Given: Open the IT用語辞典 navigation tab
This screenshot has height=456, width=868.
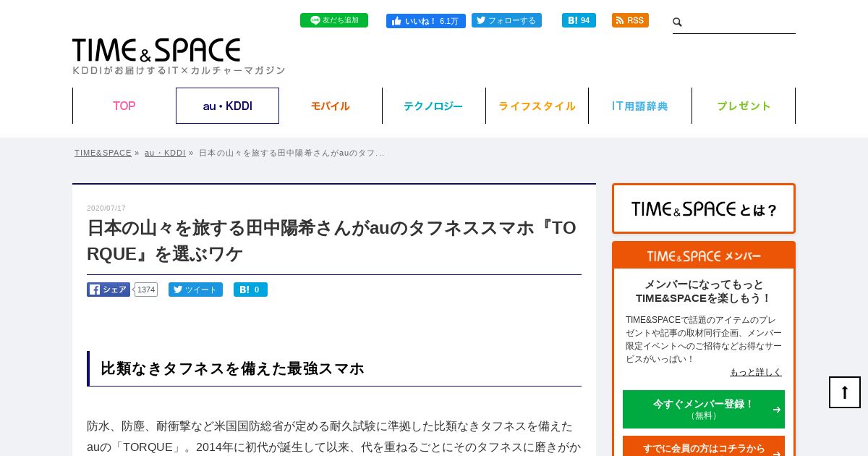Looking at the screenshot, I should coord(640,106).
